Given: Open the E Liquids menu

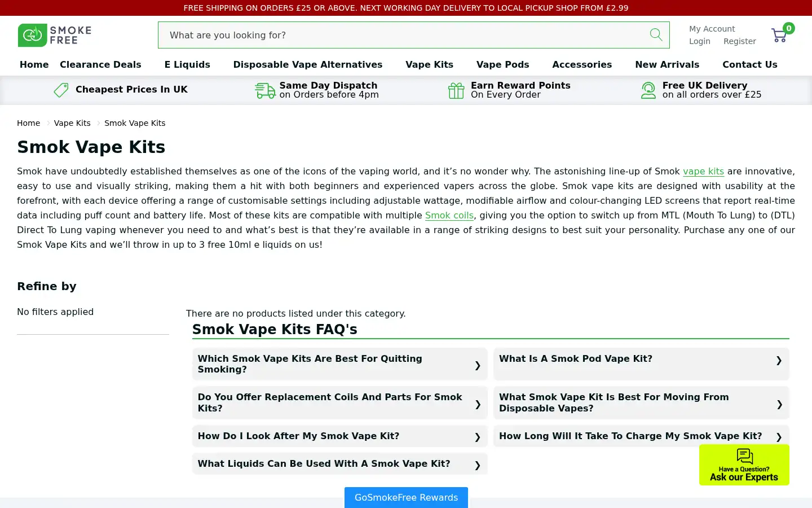Looking at the screenshot, I should tap(187, 64).
